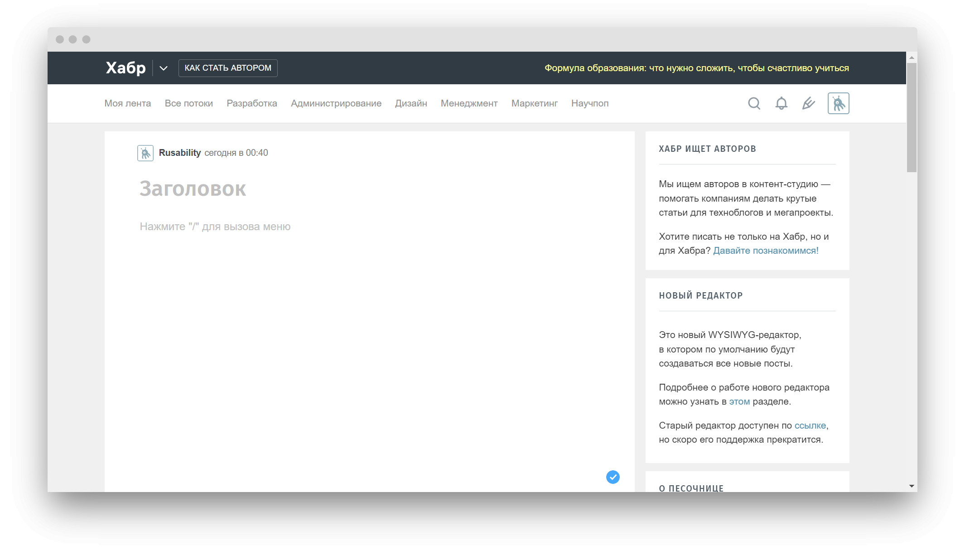This screenshot has width=965, height=560.
Task: Click the Rusability author avatar in post
Action: (x=145, y=153)
